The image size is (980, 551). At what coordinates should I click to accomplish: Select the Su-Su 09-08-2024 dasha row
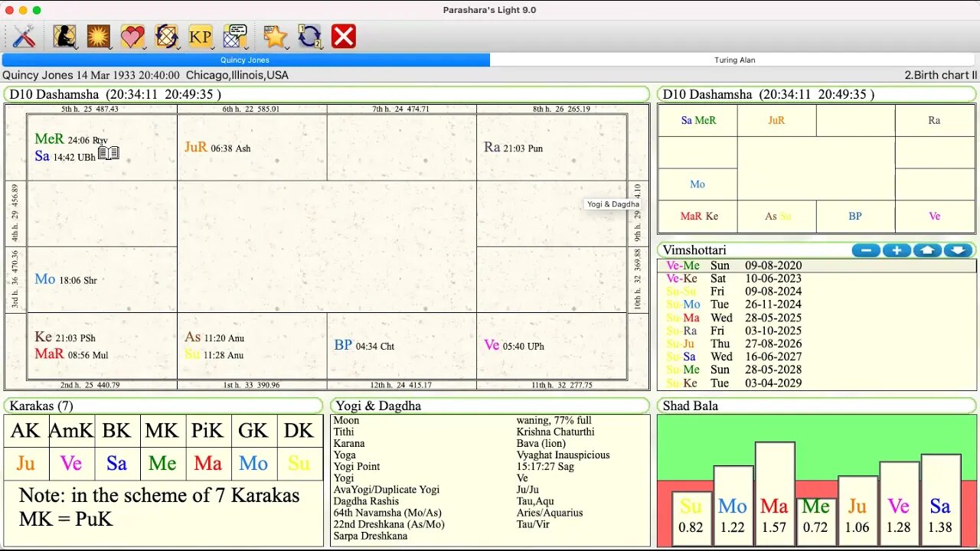pyautogui.click(x=817, y=292)
